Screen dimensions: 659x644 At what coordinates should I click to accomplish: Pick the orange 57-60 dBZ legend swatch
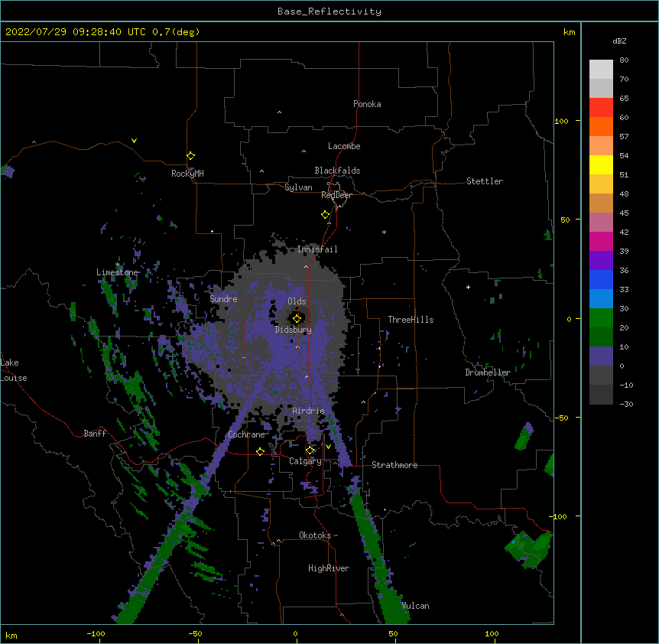coord(601,127)
